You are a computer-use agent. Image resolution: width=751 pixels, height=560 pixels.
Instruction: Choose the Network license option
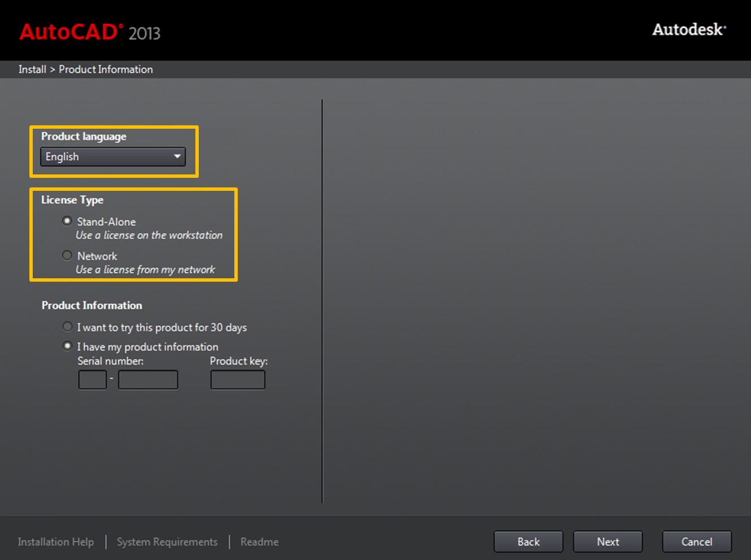click(67, 256)
